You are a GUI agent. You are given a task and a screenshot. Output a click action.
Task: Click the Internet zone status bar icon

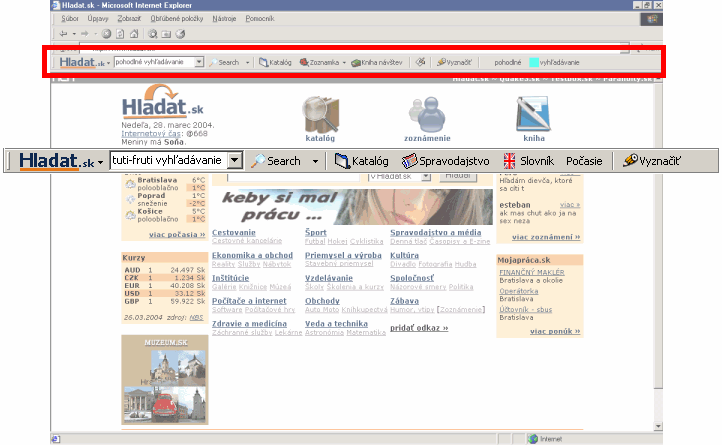tap(533, 439)
